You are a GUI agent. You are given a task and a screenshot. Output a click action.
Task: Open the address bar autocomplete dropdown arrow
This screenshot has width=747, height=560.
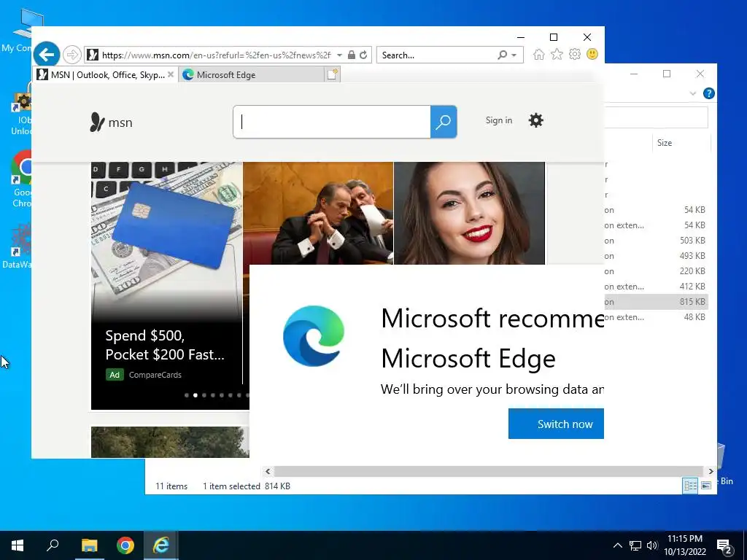coord(339,55)
